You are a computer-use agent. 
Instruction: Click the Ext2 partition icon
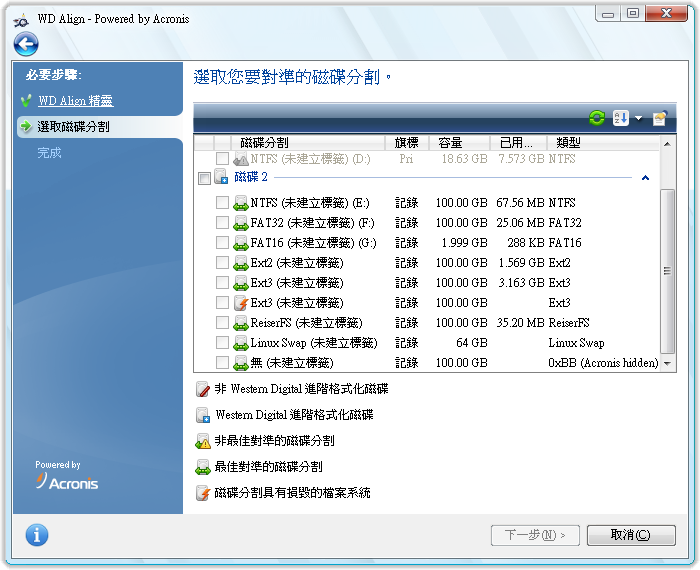[240, 263]
